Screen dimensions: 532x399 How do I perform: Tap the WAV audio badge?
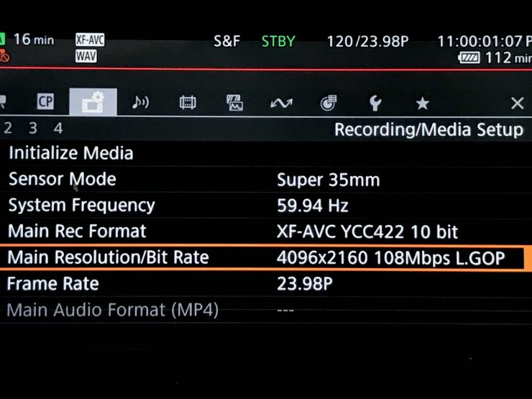pos(86,56)
